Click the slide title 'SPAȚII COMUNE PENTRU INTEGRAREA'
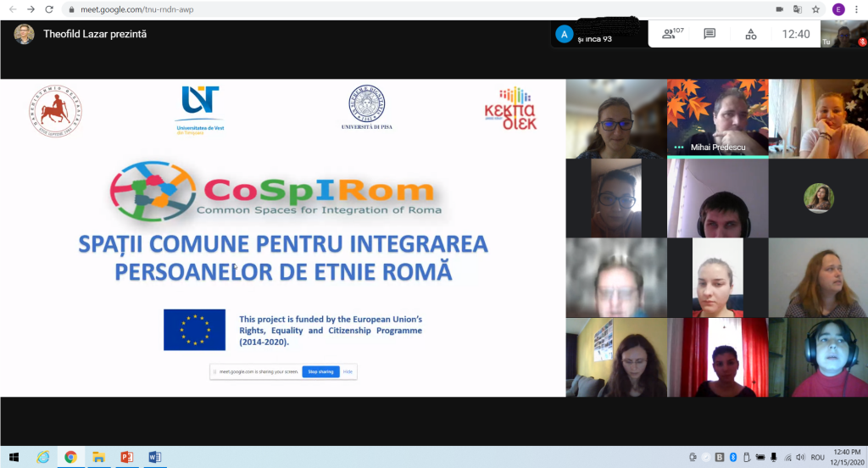Viewport: 868px width, 468px height. pos(283,244)
